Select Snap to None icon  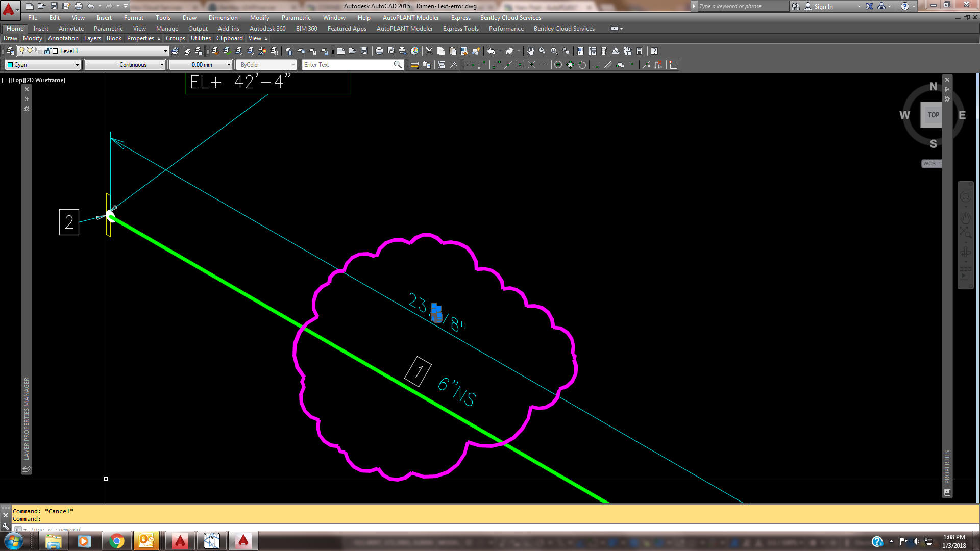pos(658,65)
